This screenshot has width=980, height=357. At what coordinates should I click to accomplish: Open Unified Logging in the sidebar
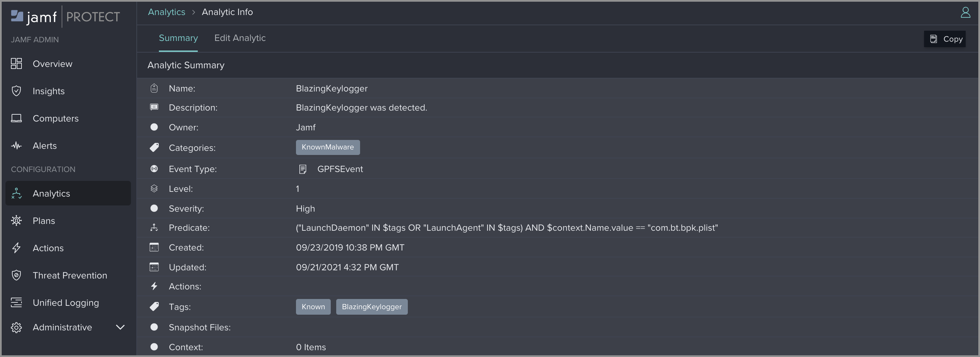pyautogui.click(x=68, y=303)
